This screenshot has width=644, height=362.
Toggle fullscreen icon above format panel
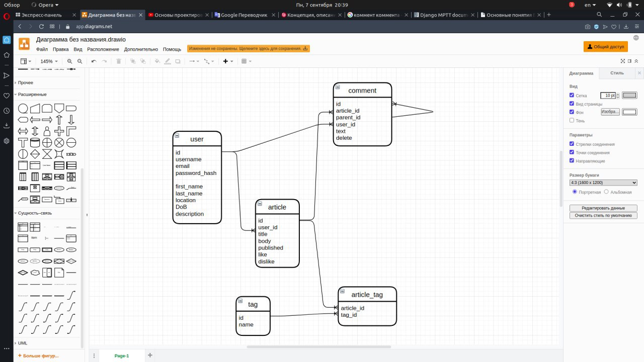tap(623, 61)
